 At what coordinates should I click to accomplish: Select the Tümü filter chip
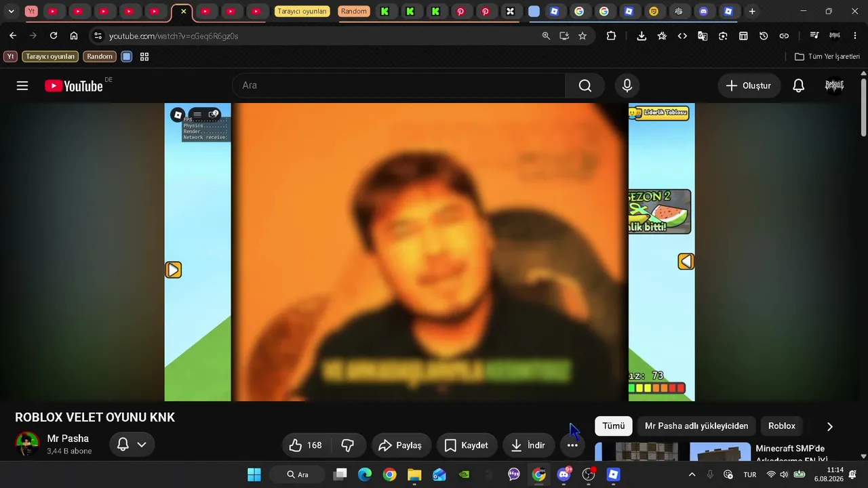pyautogui.click(x=614, y=426)
